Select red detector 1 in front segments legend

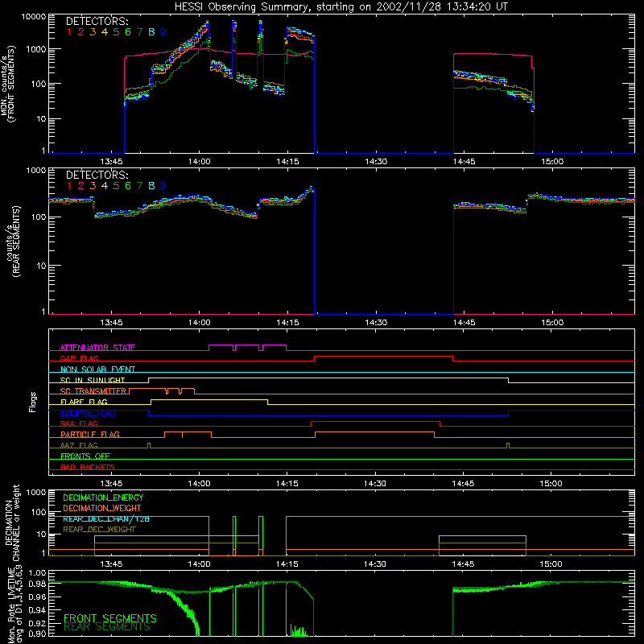click(69, 32)
